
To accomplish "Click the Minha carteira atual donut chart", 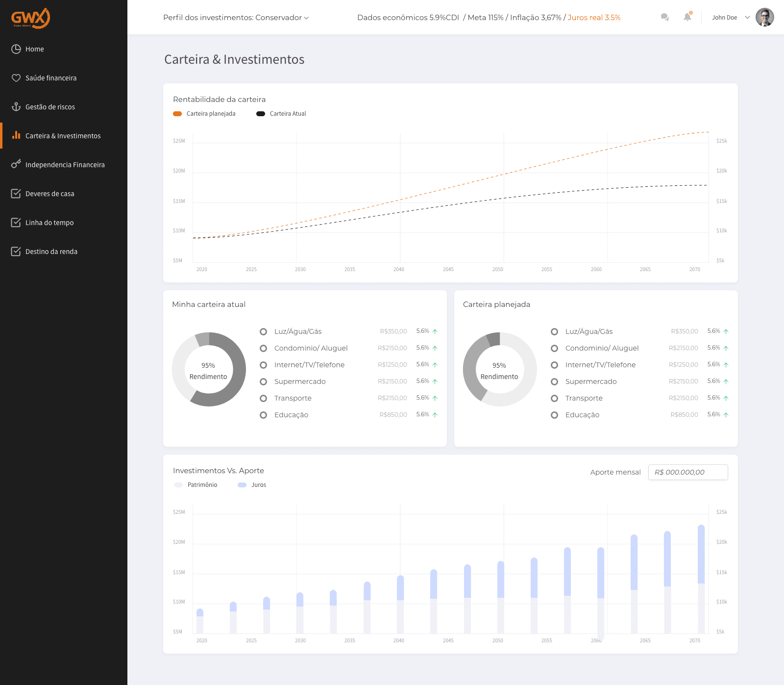I will (x=209, y=369).
